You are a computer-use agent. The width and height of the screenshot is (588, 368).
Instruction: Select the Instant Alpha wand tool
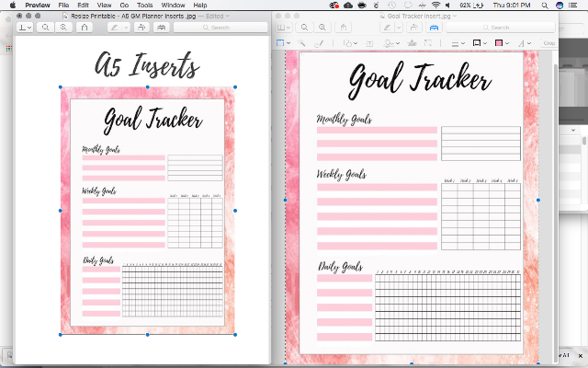click(301, 43)
